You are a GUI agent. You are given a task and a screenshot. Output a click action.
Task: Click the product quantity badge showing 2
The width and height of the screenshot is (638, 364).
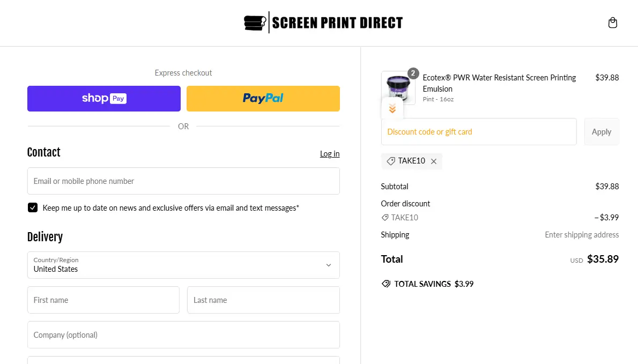pos(413,73)
